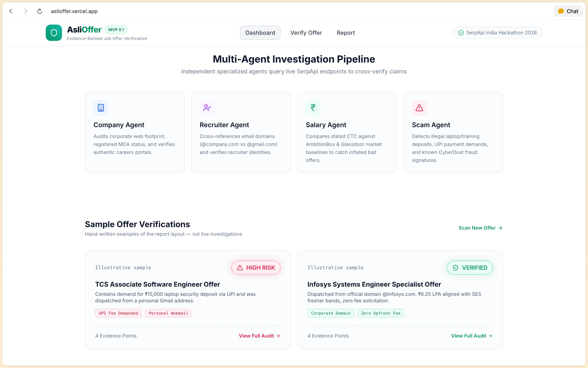Click the Recruiter Agent user-check icon

pyautogui.click(x=207, y=108)
